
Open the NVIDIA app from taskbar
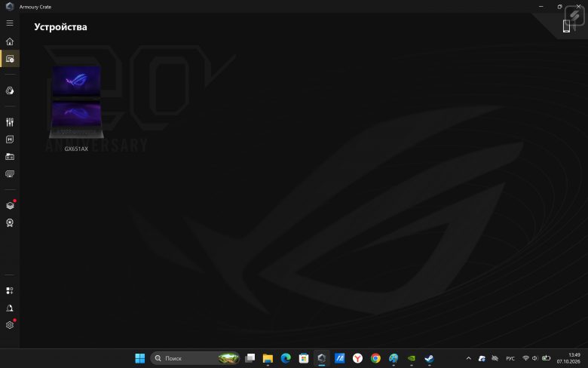[x=412, y=358]
